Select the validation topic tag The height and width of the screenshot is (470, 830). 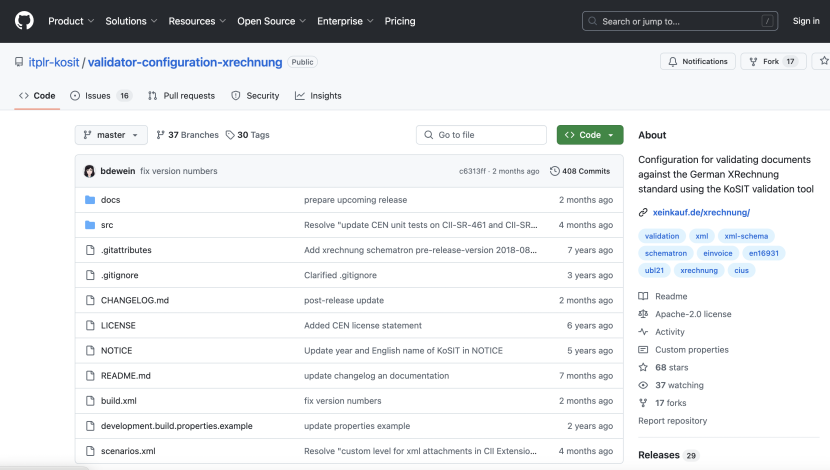point(662,236)
